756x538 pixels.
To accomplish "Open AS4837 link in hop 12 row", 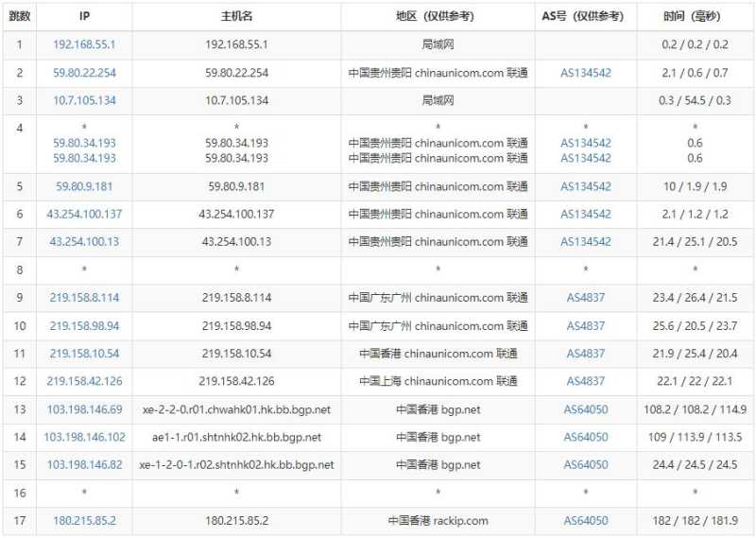I will pos(585,381).
